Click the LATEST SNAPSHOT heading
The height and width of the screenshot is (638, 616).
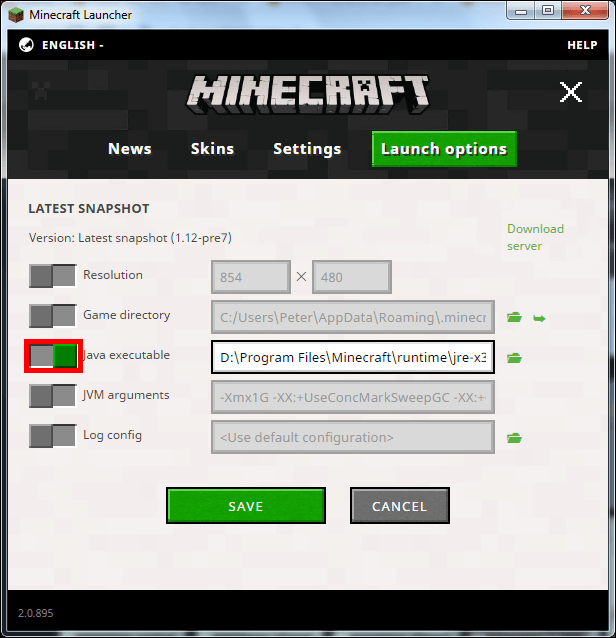pos(89,208)
